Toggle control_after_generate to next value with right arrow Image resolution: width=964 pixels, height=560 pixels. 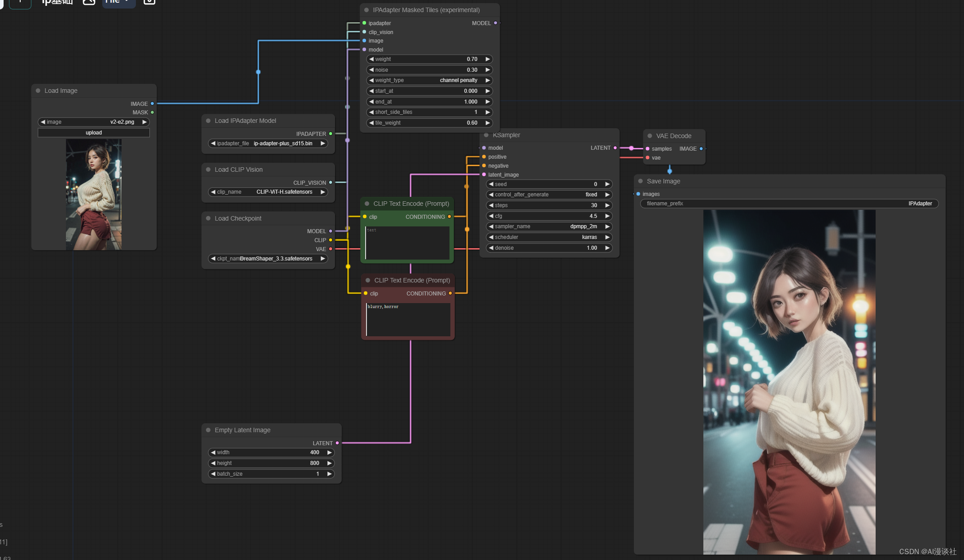pyautogui.click(x=607, y=195)
